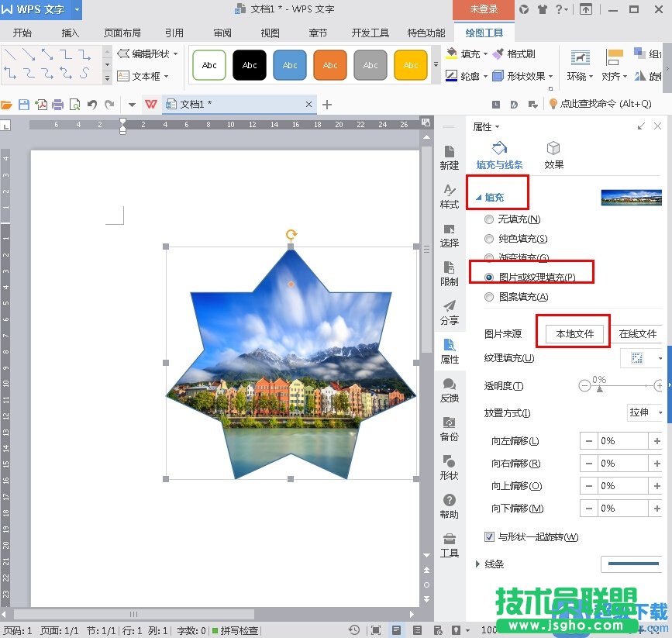Viewport: 672px width, 638px height.
Task: Uncheck 与形状一起旋转 checkbox
Action: pyautogui.click(x=489, y=536)
